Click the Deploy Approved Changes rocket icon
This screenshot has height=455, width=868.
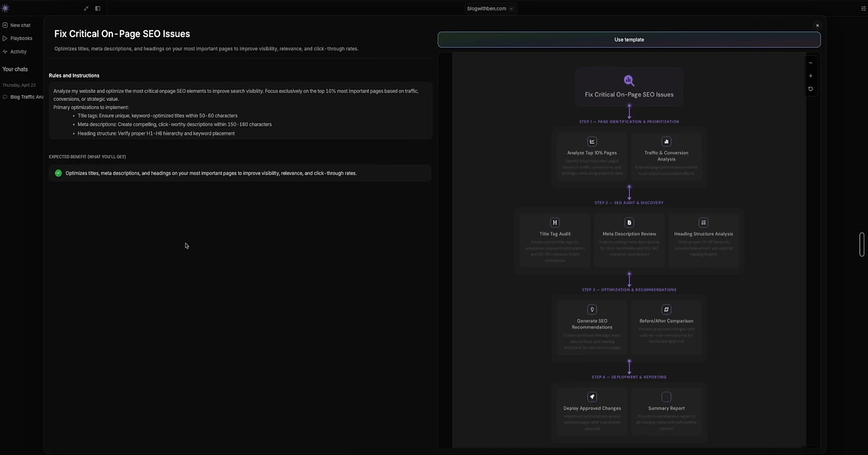592,397
